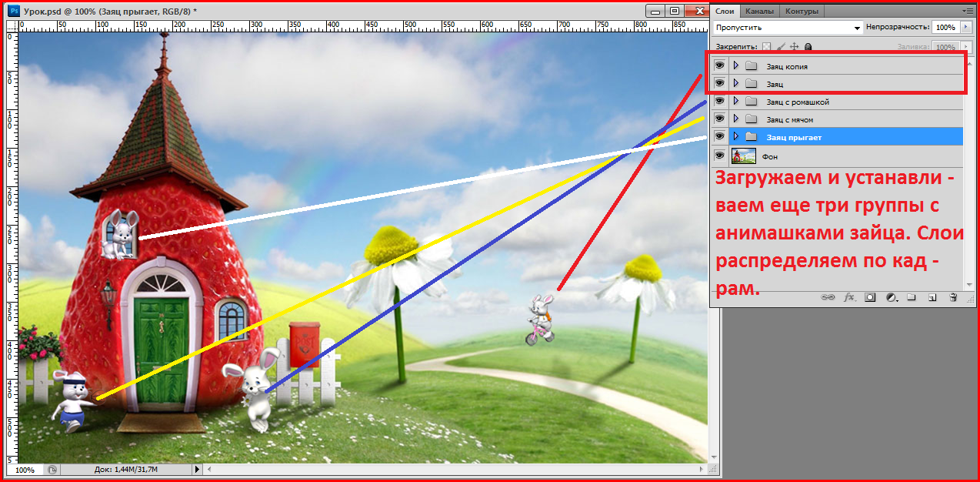Click the Непрозрачность label
The width and height of the screenshot is (980, 482).
[898, 27]
